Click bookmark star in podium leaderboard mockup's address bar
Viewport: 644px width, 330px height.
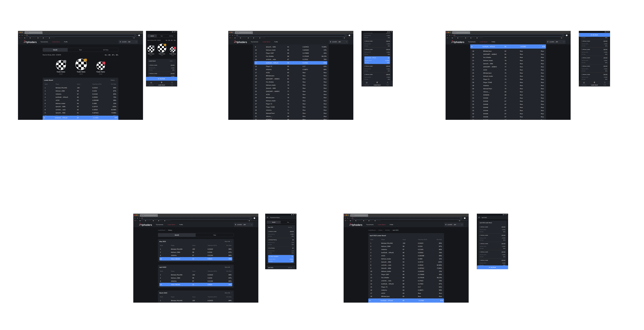pos(135,35)
